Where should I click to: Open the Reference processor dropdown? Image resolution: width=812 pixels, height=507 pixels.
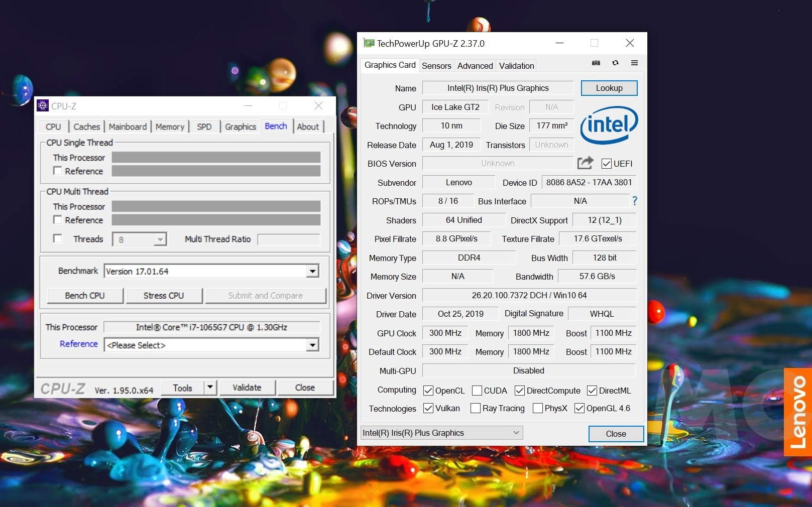tap(312, 345)
